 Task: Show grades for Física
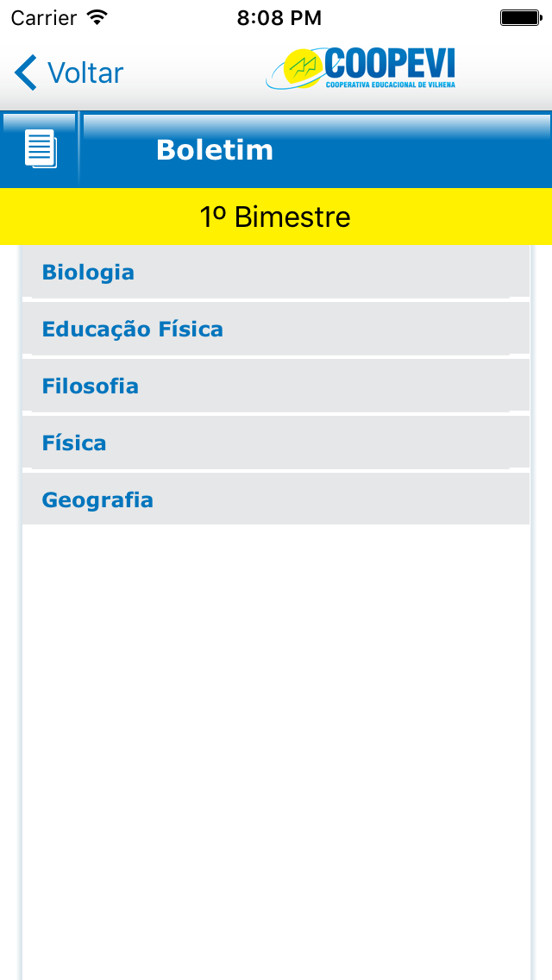[x=276, y=443]
